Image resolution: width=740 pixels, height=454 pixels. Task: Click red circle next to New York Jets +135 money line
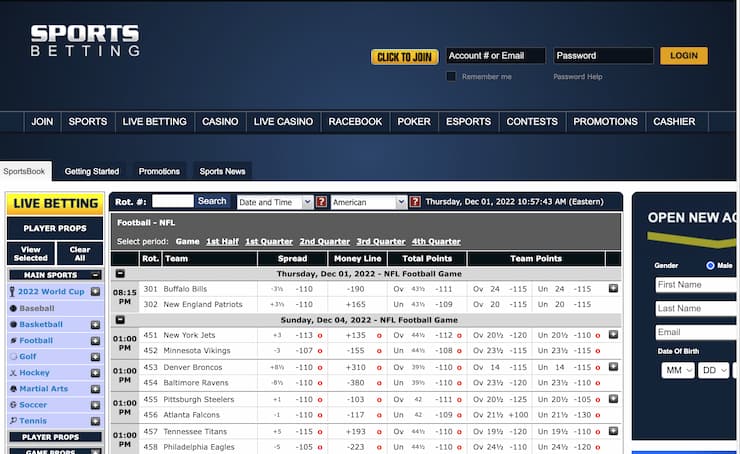point(379,336)
